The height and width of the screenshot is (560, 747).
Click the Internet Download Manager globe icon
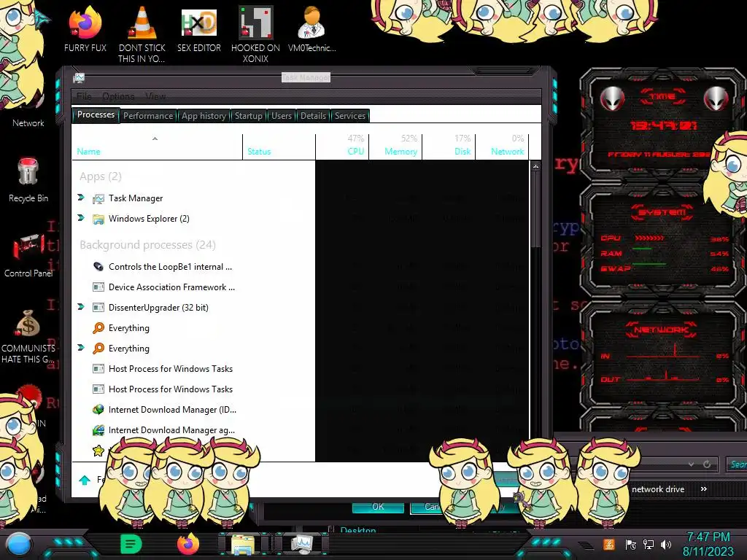(x=98, y=410)
